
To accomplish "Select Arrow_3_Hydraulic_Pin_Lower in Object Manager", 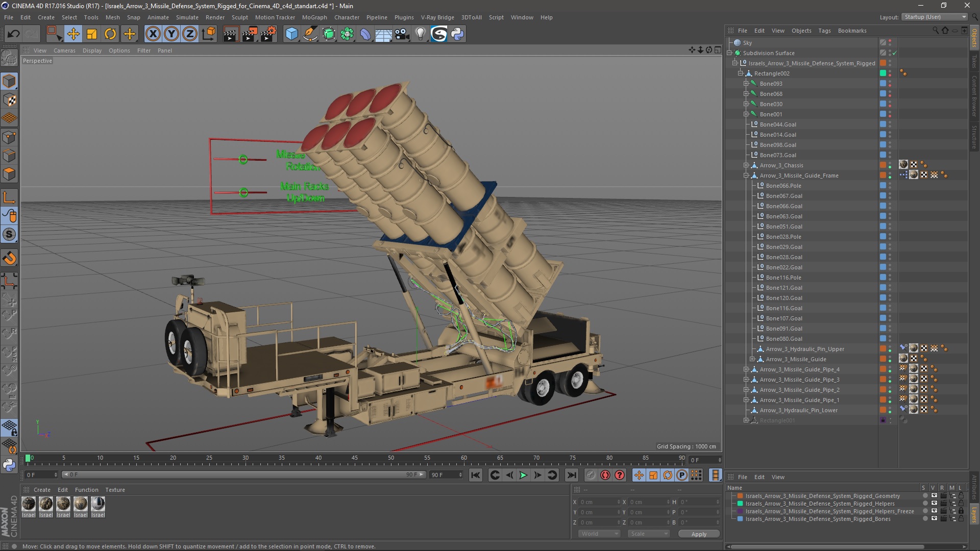I will [x=798, y=410].
